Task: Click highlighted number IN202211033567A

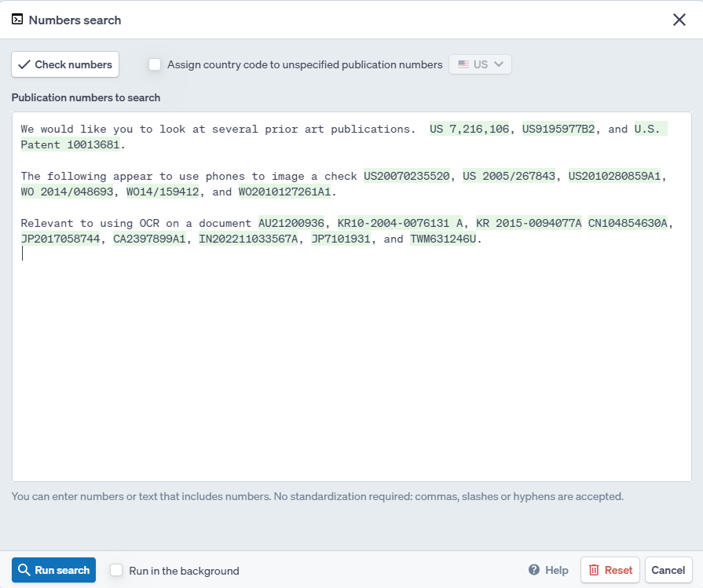Action: 248,239
